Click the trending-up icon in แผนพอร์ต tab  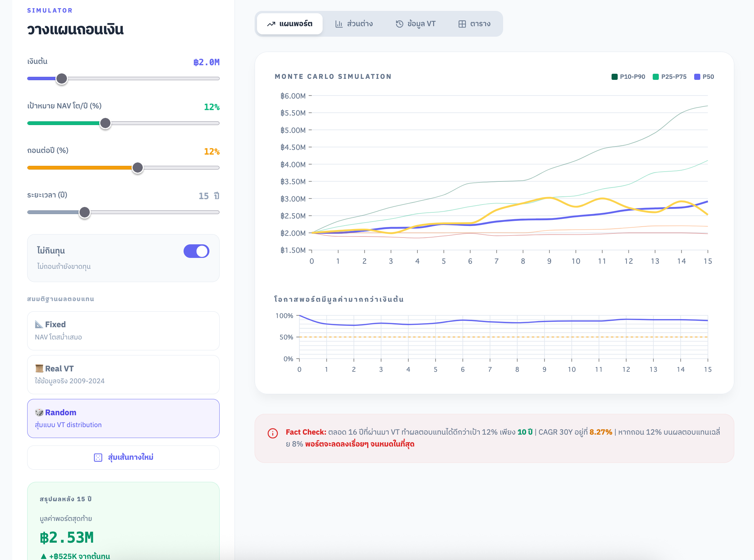pos(271,24)
